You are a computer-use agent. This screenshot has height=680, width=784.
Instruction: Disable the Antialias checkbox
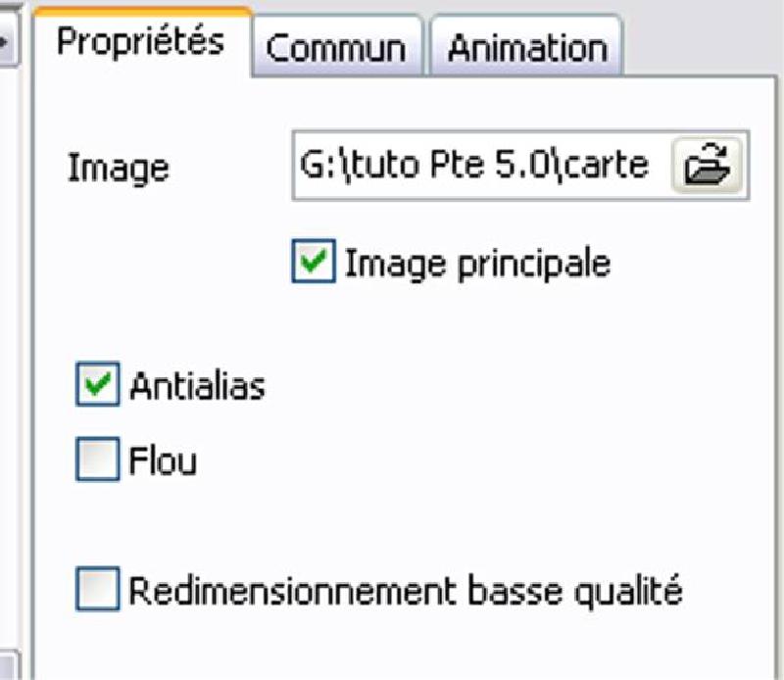coord(97,383)
